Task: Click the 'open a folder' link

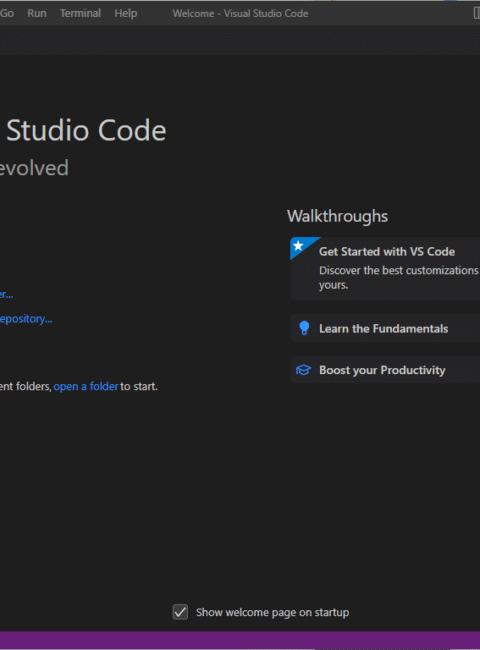Action: pyautogui.click(x=86, y=386)
